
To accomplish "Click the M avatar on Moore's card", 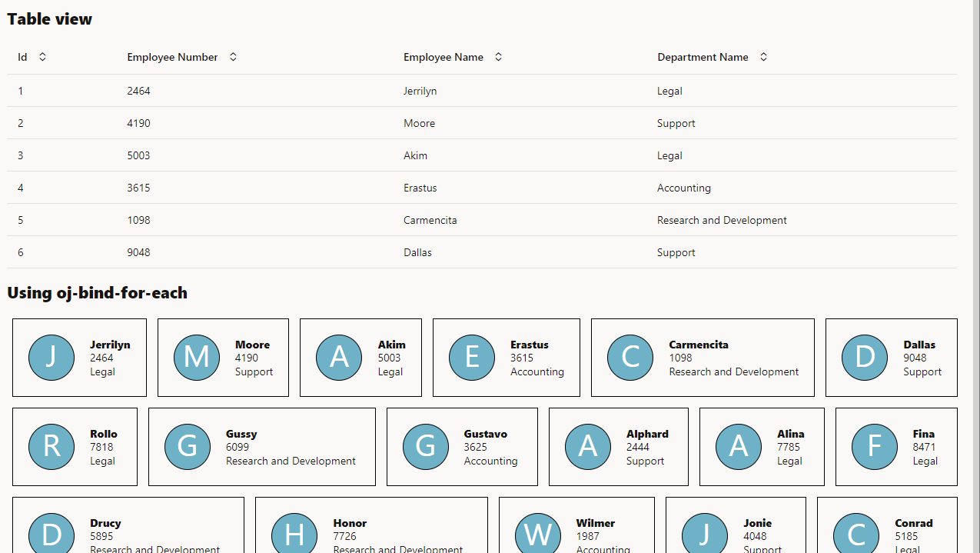I will tap(197, 358).
